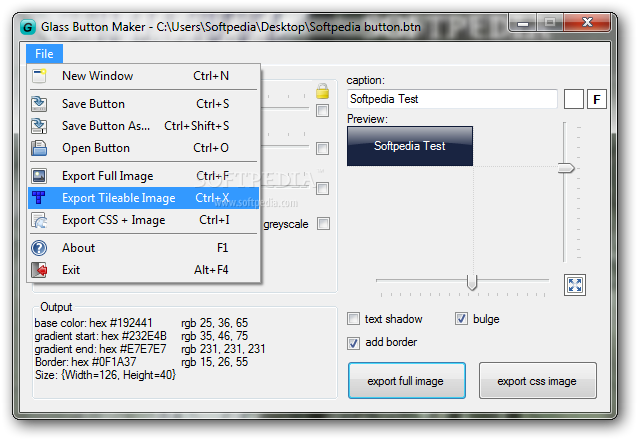Click into the caption text field
Viewport: 638px width, 440px height.
click(451, 99)
